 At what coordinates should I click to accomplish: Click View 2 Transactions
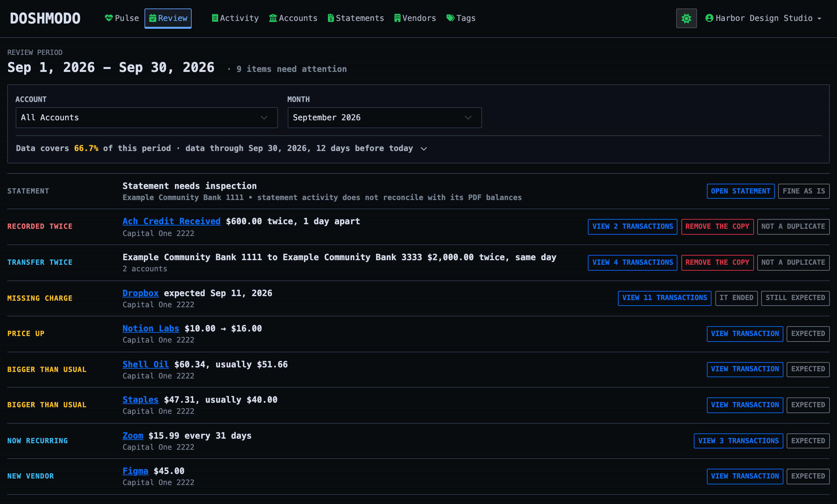click(x=633, y=227)
